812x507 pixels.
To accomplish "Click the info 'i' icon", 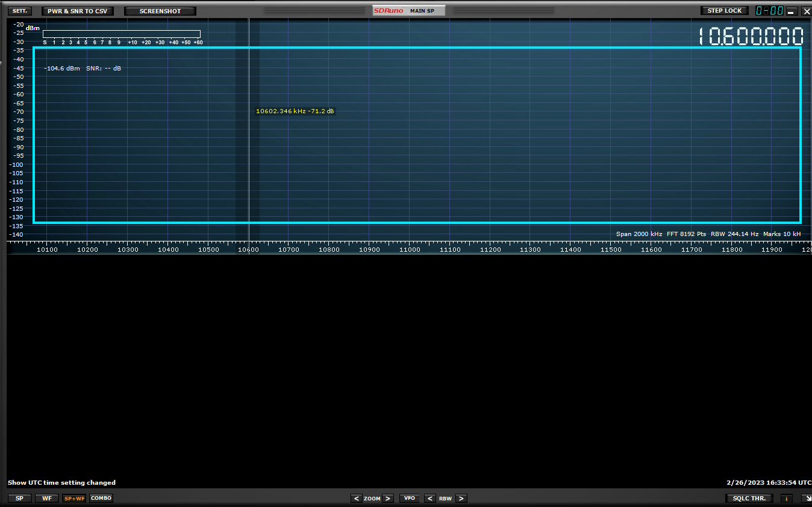I will pyautogui.click(x=786, y=499).
